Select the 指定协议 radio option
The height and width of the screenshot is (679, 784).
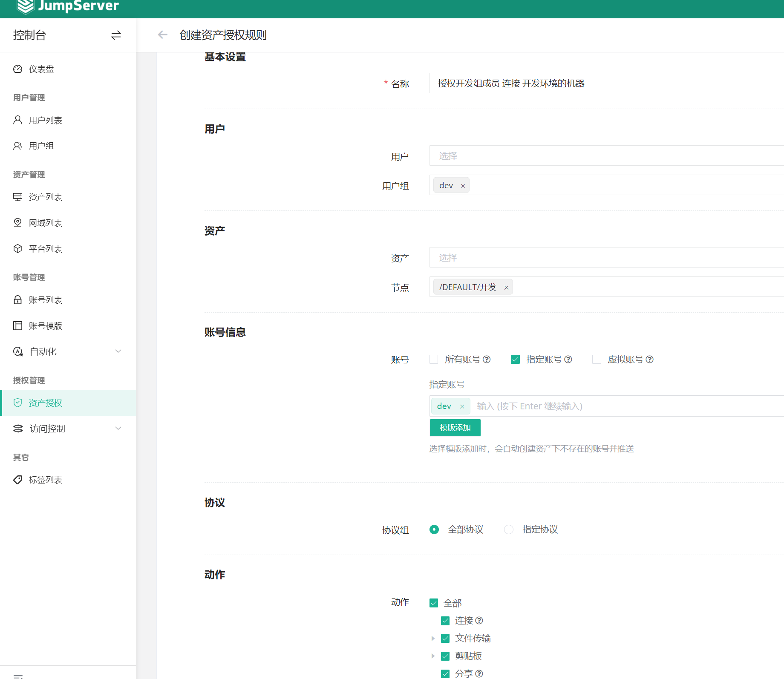tap(509, 529)
